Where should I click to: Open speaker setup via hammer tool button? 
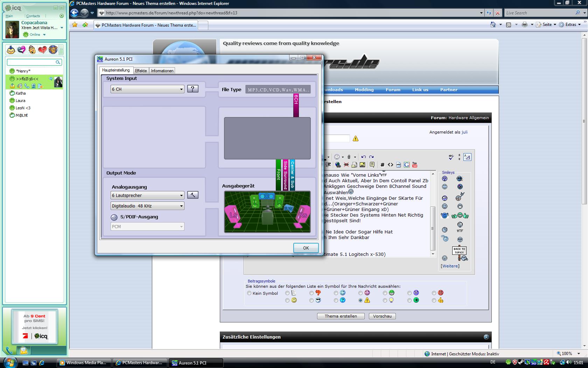coord(192,195)
